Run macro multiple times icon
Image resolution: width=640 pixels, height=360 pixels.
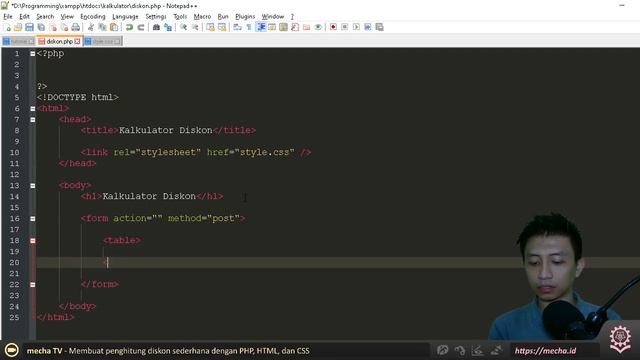coord(368,27)
